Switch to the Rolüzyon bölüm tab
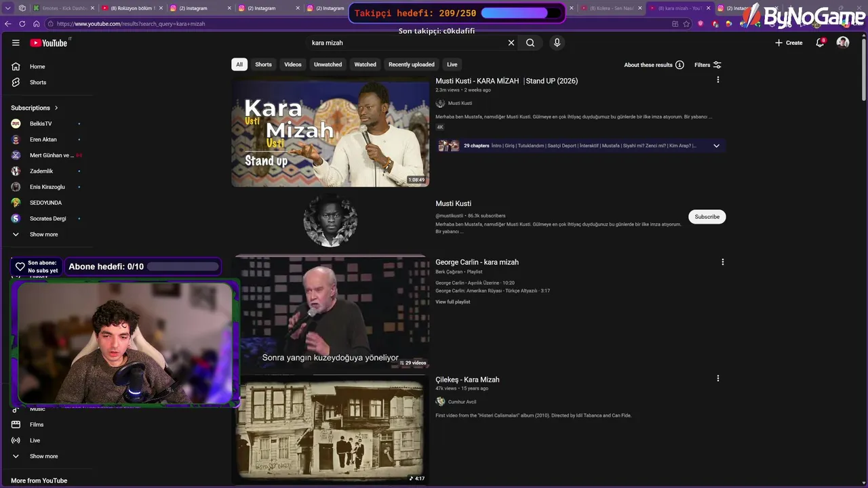This screenshot has height=488, width=868. 132,8
